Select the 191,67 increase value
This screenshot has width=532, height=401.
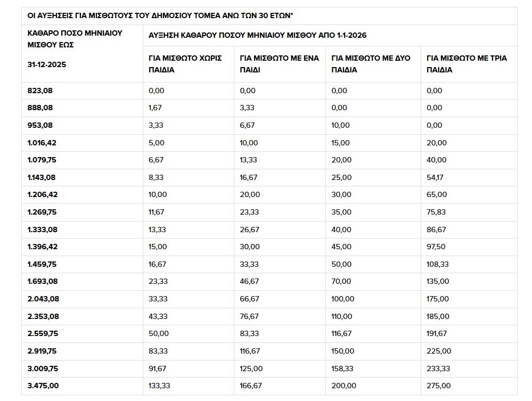tap(437, 333)
